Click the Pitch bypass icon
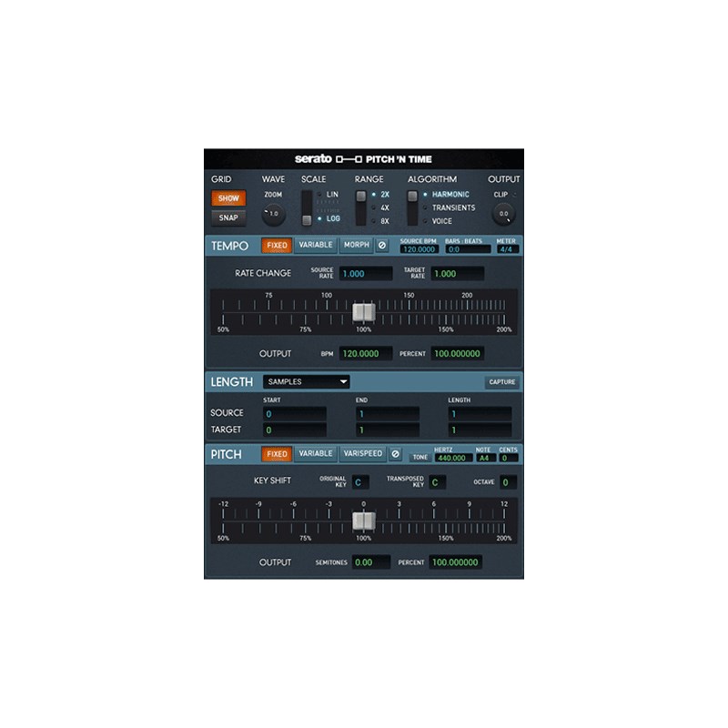728x728 pixels. point(395,454)
